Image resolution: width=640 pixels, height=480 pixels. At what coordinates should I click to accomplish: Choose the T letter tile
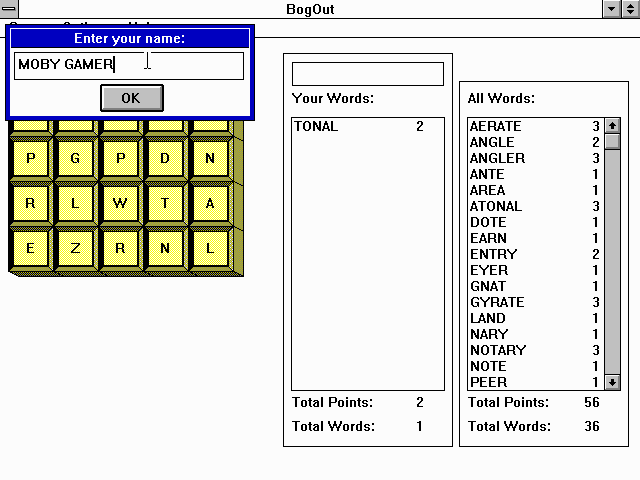click(165, 203)
